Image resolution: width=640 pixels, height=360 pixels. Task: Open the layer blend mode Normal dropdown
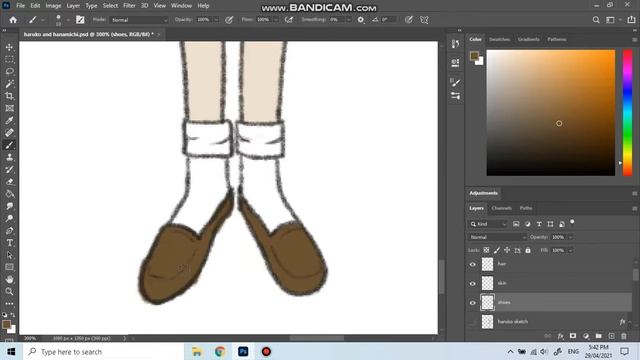(497, 237)
